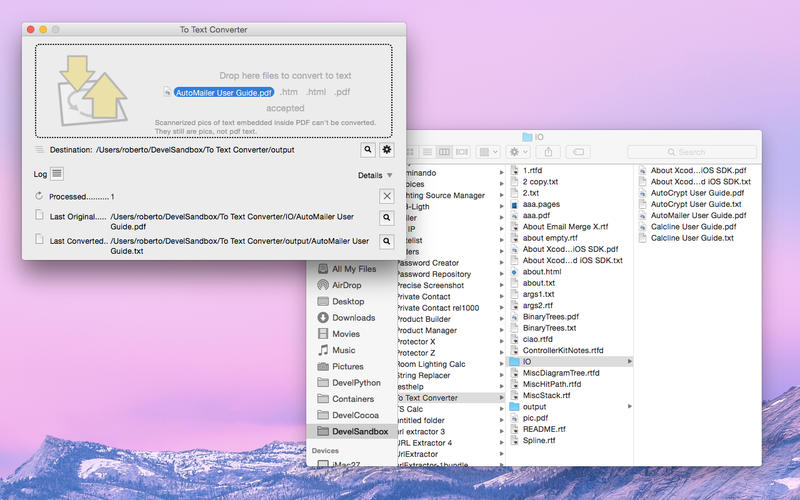Open the Destination settings gear button
Viewport: 800px width, 500px height.
coord(387,149)
